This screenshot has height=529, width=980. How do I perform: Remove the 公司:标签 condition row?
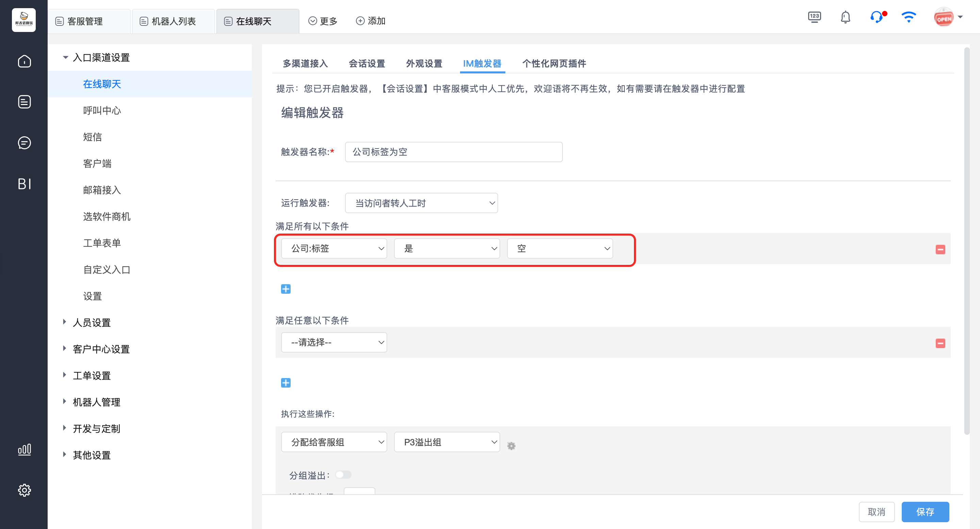941,250
